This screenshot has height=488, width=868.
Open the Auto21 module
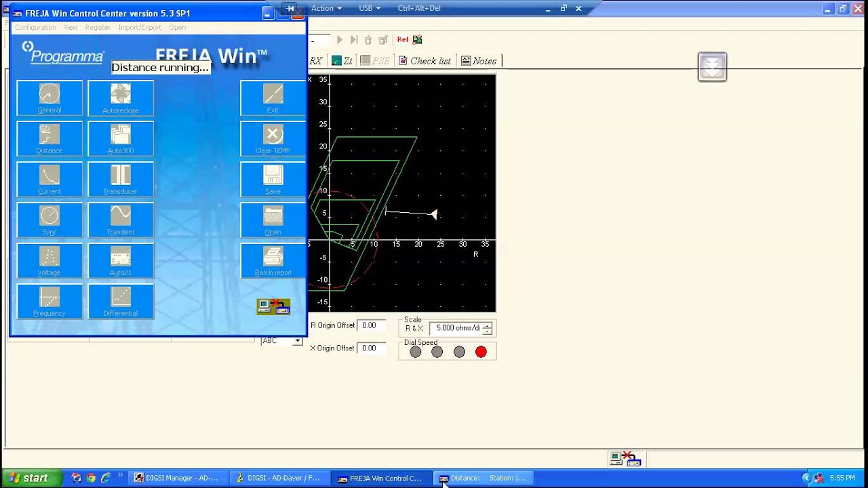coord(121,260)
